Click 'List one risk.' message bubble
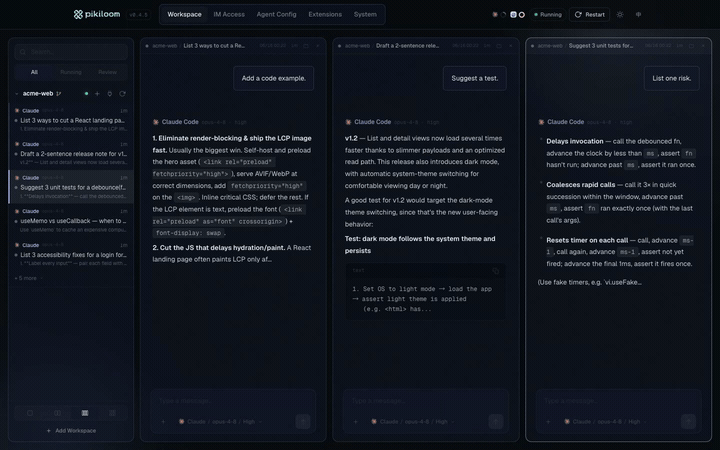 (672, 78)
